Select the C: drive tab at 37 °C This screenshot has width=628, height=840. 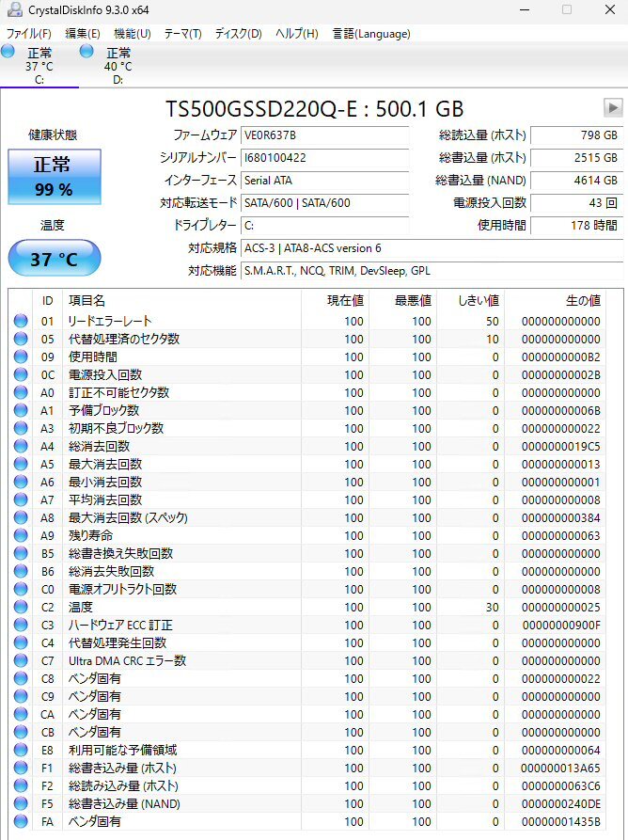[39, 66]
